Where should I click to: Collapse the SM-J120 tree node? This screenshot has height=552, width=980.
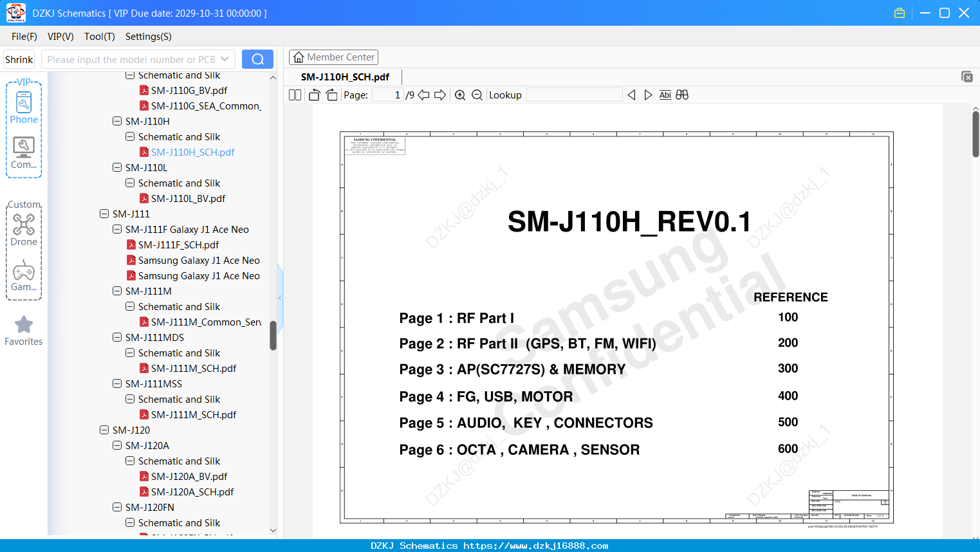coord(104,430)
